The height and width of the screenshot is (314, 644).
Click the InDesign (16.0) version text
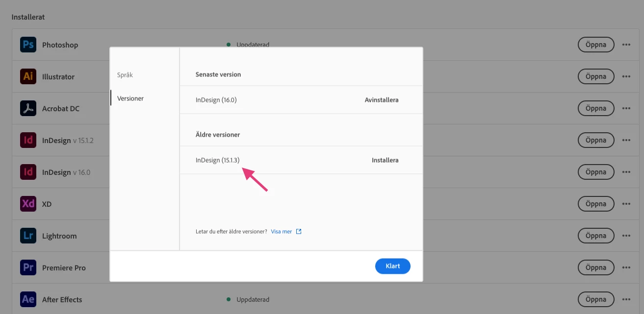pyautogui.click(x=216, y=100)
